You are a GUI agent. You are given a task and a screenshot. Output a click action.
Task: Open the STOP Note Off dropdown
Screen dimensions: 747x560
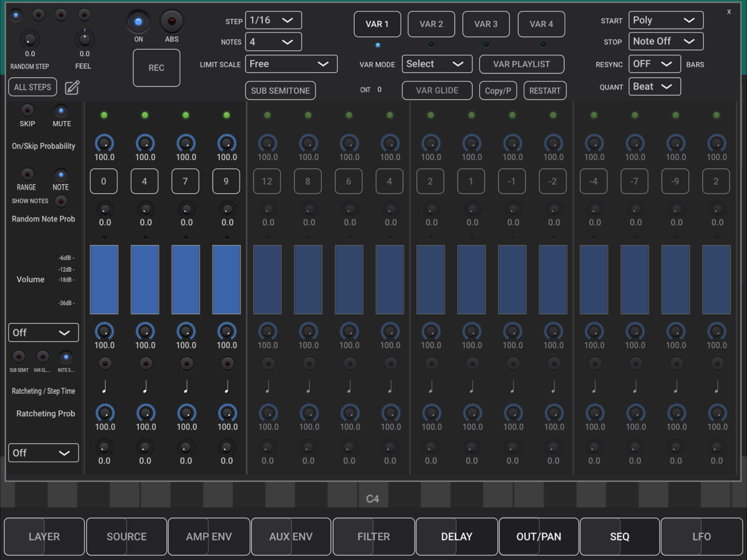click(666, 41)
